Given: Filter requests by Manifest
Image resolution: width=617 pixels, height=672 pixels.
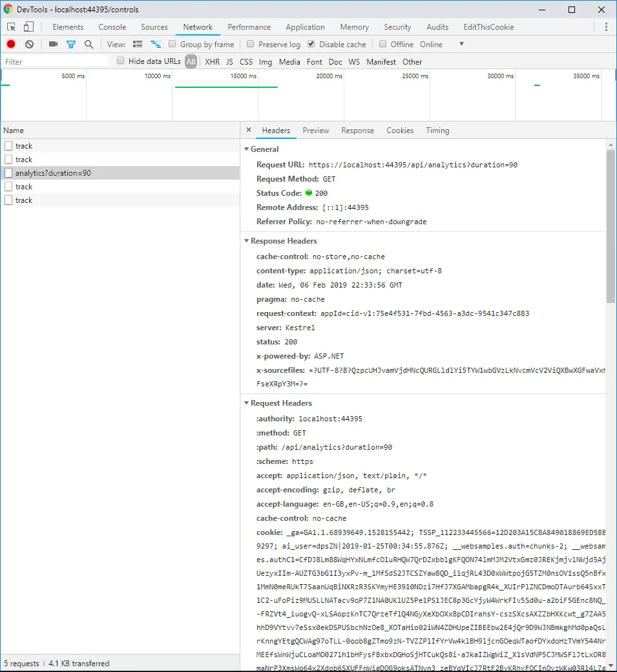Looking at the screenshot, I should click(381, 62).
